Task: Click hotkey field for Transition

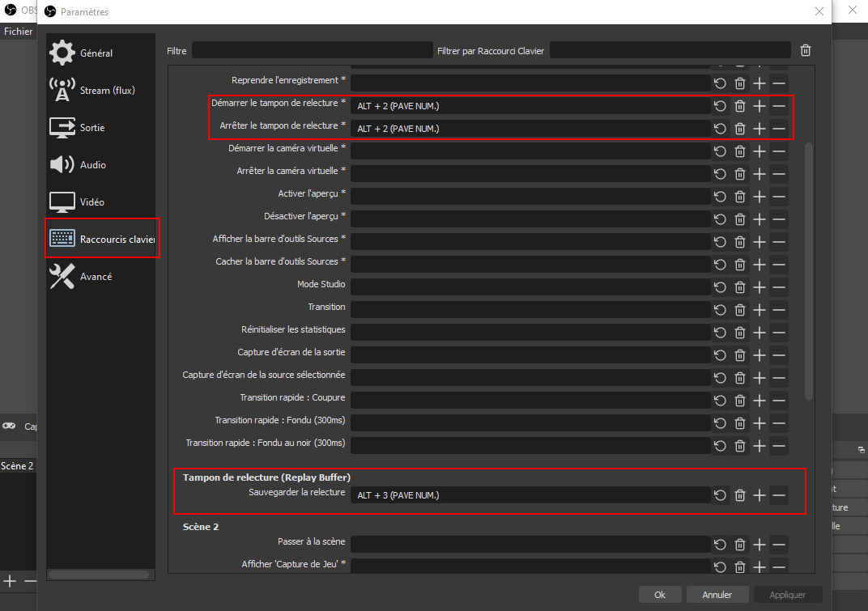Action: (530, 310)
